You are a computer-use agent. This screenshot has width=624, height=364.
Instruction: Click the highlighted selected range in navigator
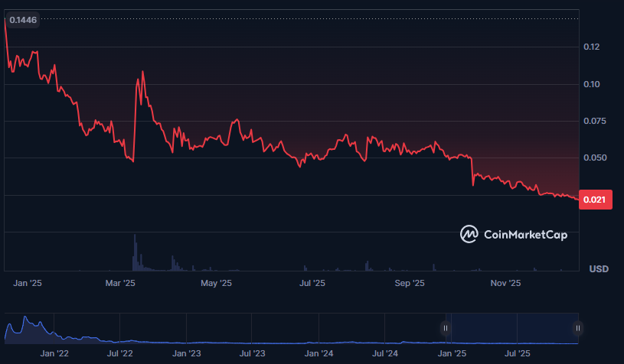[x=511, y=328]
